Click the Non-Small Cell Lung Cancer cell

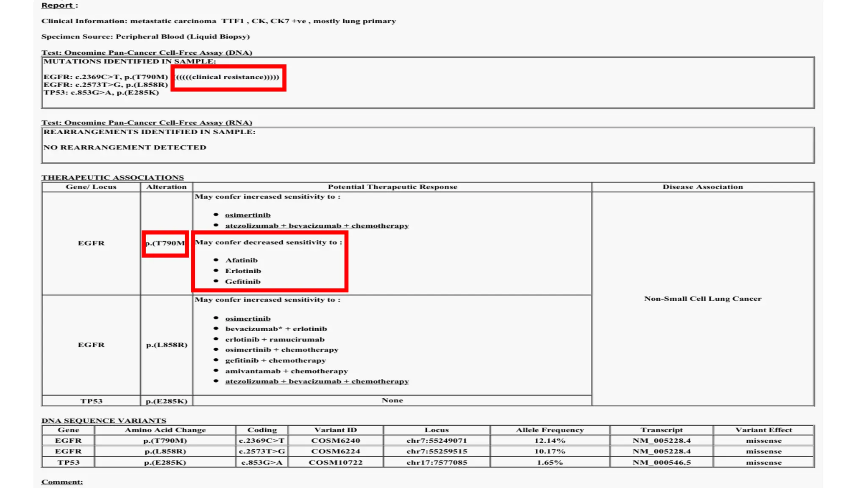click(x=702, y=299)
